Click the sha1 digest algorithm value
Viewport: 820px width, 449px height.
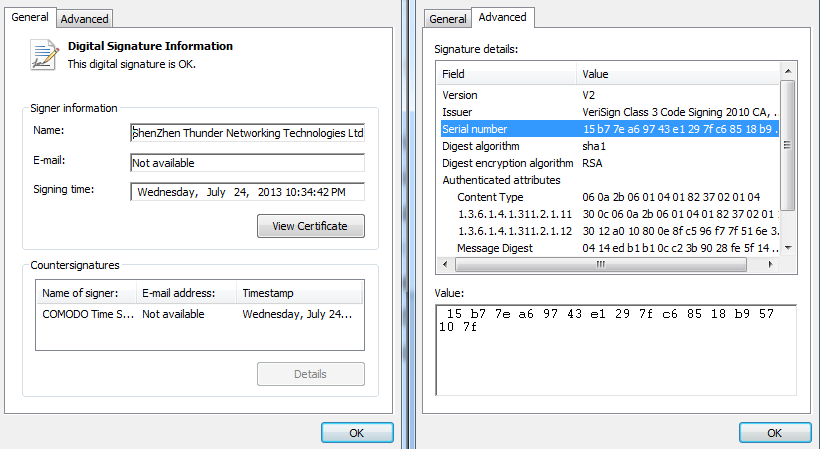coord(594,146)
